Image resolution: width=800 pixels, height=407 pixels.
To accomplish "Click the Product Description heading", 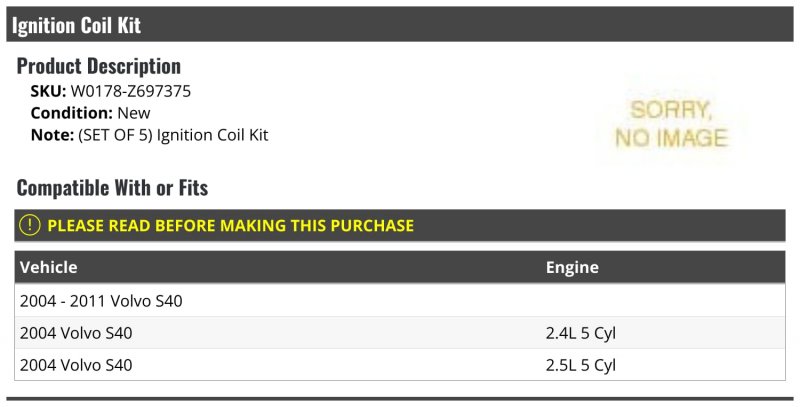I will pos(99,66).
